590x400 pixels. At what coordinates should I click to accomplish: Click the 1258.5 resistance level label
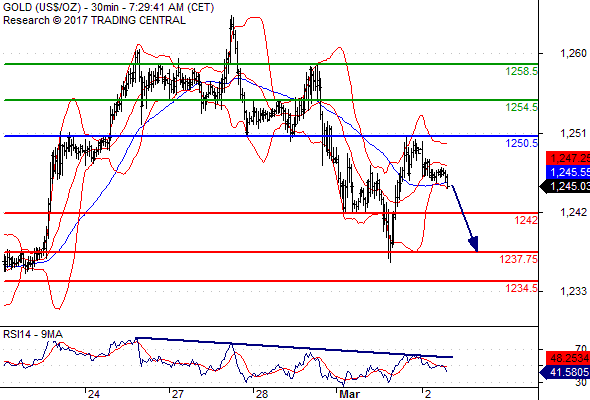point(522,71)
